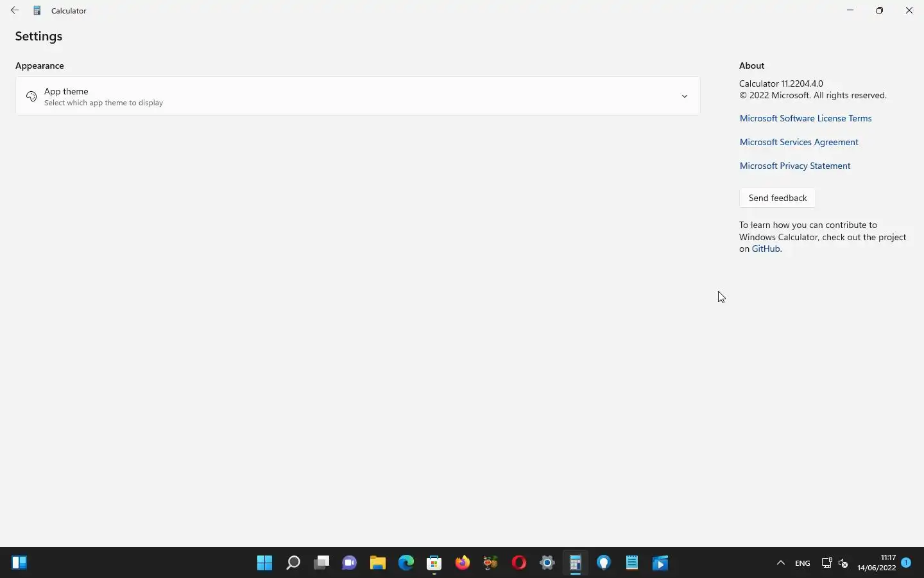
Task: Open Microsoft Software License Terms link
Action: (x=805, y=118)
